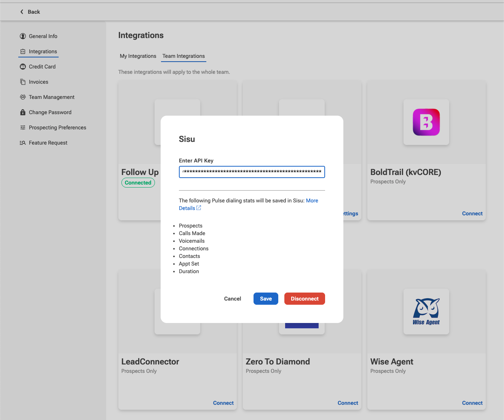The height and width of the screenshot is (420, 504).
Task: Click the Enter API Key field
Action: tap(252, 172)
